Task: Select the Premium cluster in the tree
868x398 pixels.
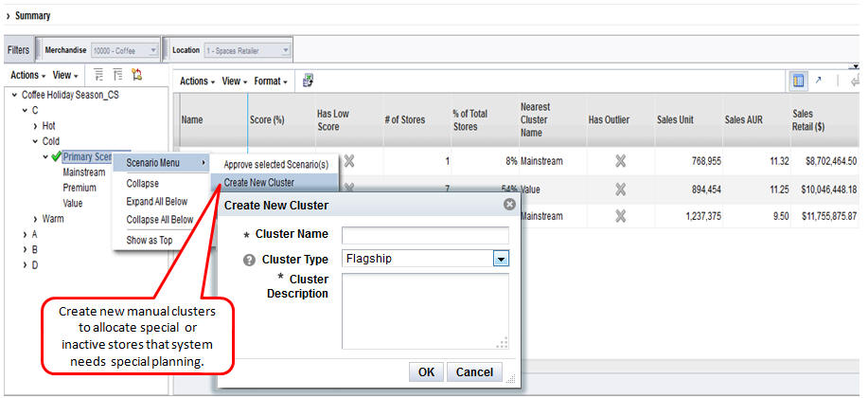Action: tap(80, 188)
